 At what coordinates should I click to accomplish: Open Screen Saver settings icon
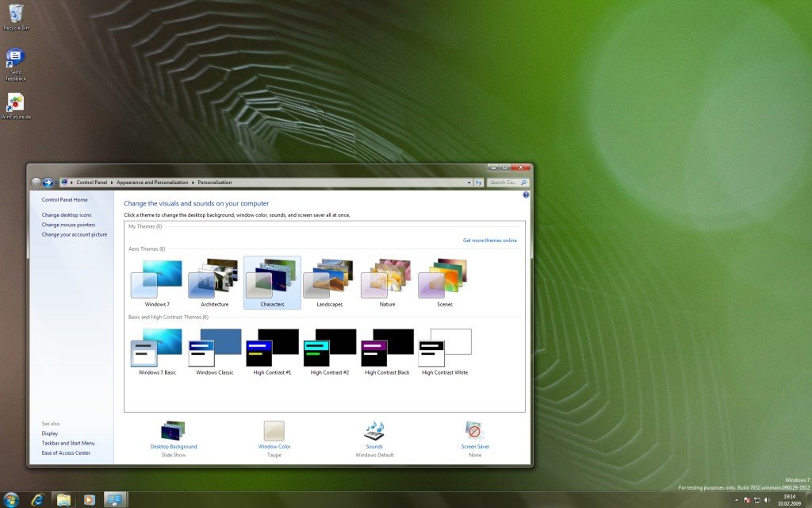pyautogui.click(x=474, y=431)
